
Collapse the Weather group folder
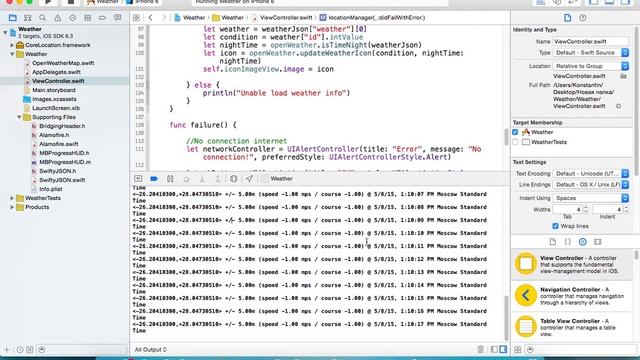coord(12,54)
